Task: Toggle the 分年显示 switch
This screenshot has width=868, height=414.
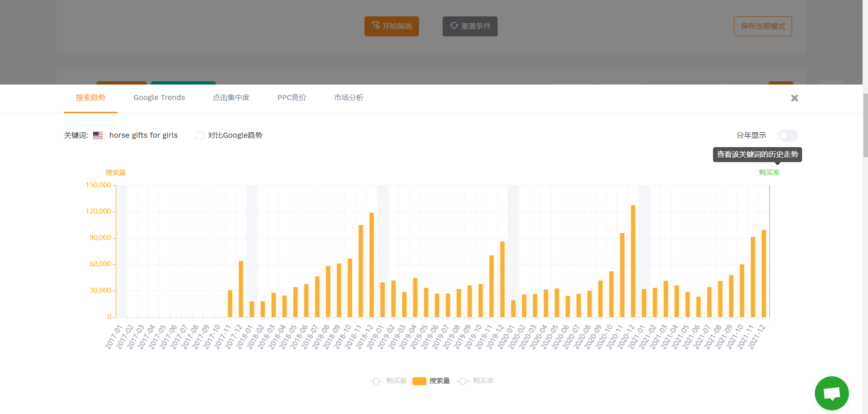Action: point(788,135)
